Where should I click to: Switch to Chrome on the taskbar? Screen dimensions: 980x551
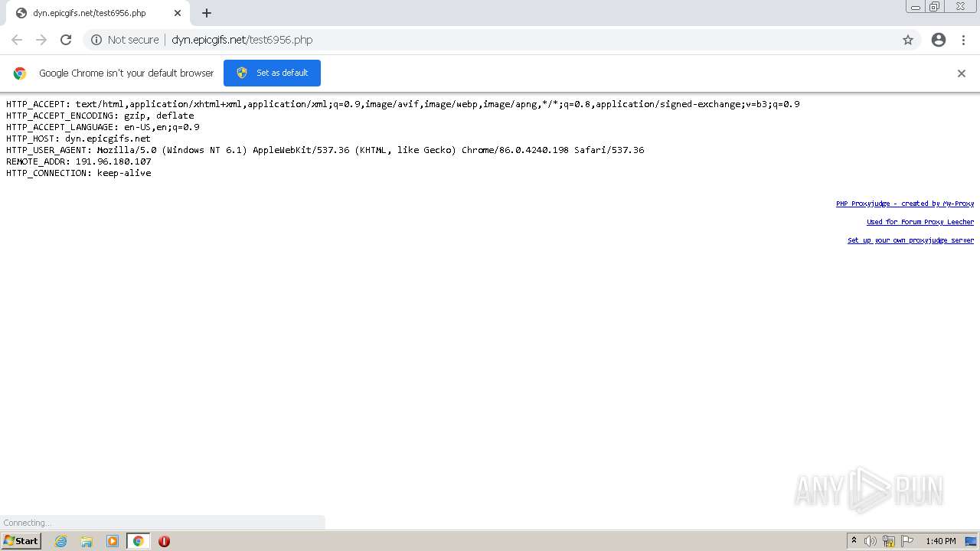point(138,541)
